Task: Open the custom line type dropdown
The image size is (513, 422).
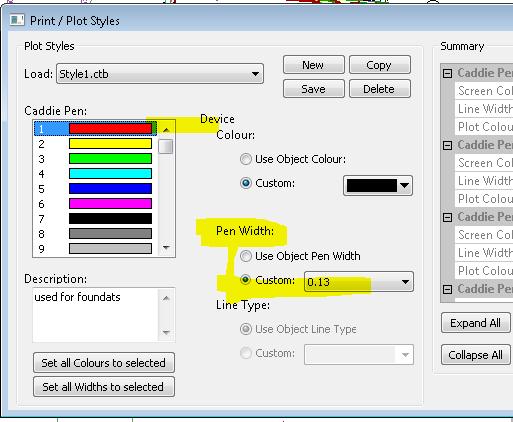Action: pyautogui.click(x=359, y=355)
